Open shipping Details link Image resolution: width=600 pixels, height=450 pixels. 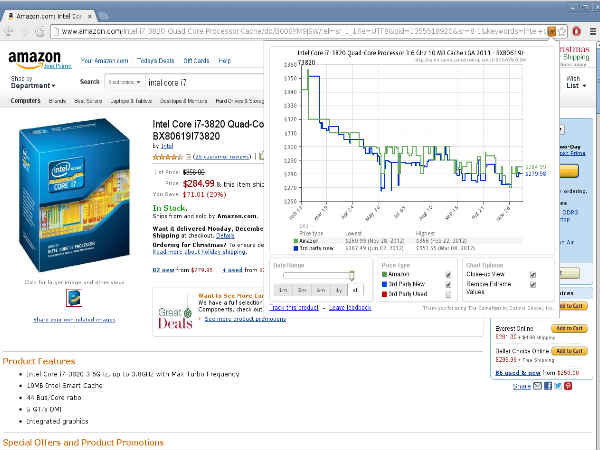coord(225,236)
